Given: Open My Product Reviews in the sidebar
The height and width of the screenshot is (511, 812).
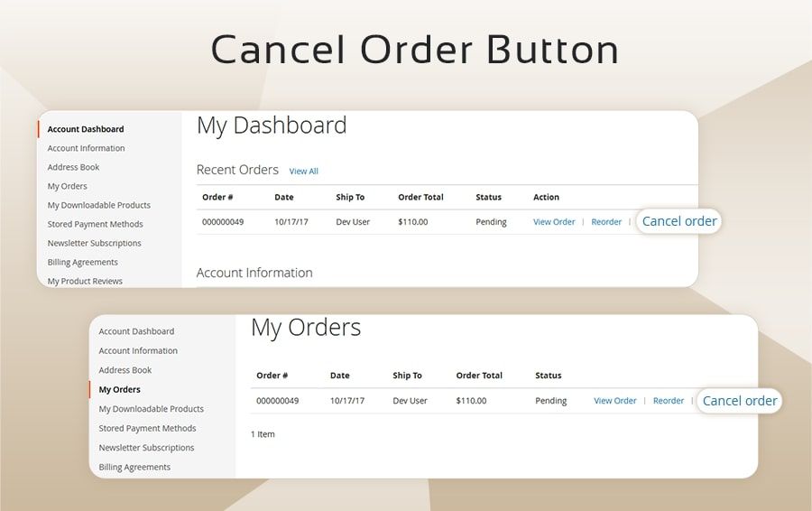Looking at the screenshot, I should (x=85, y=281).
